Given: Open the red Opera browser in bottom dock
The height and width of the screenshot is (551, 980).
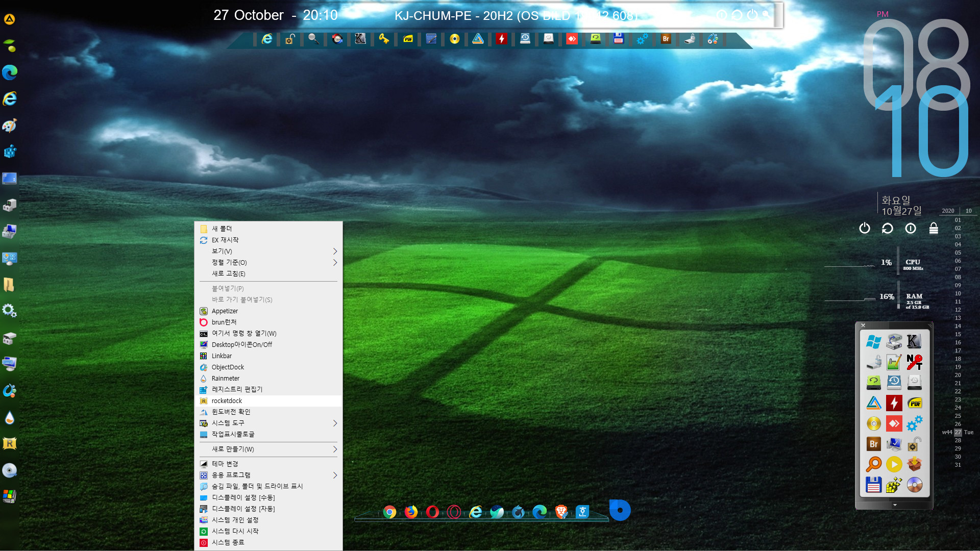Looking at the screenshot, I should pyautogui.click(x=432, y=512).
